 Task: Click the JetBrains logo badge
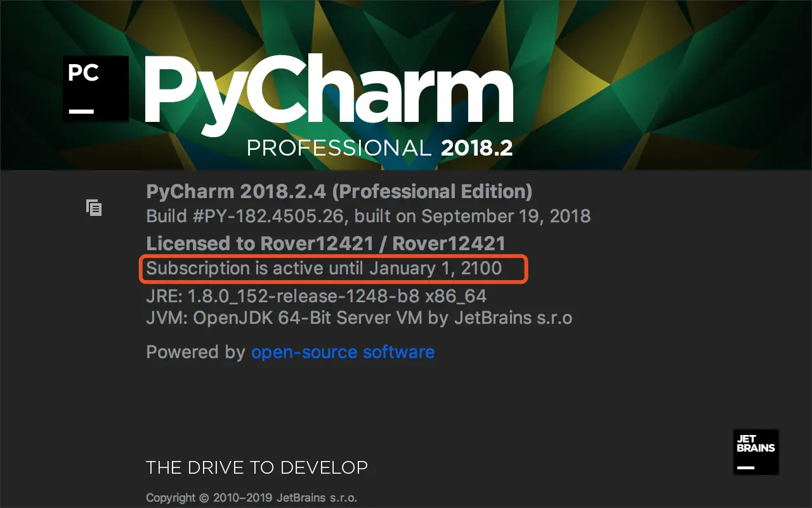(x=756, y=452)
